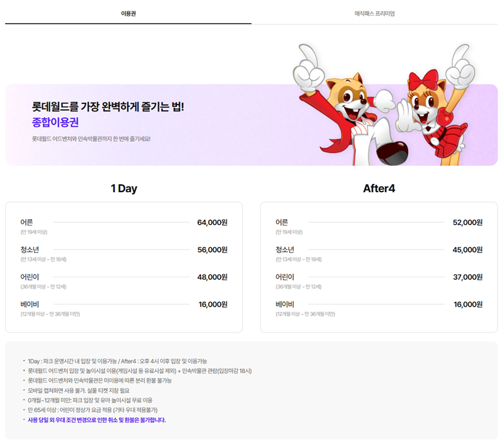Screen dimensions: 504x446
Task: Select 어린이 label in After4 card
Action: pyautogui.click(x=285, y=277)
